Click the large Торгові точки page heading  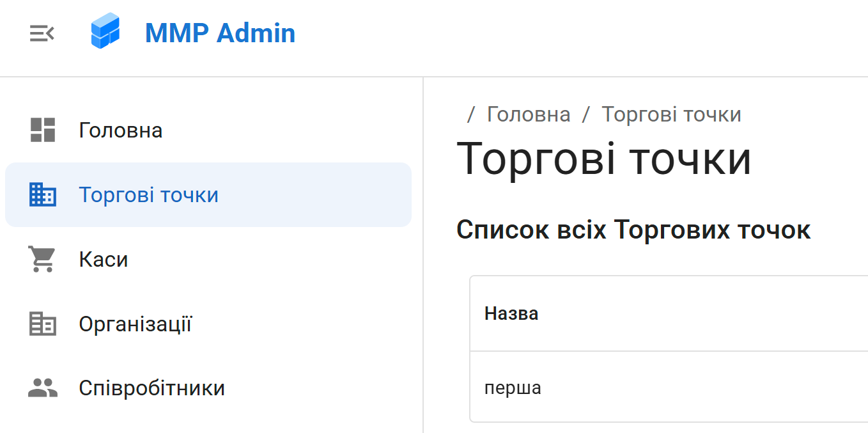(x=603, y=158)
